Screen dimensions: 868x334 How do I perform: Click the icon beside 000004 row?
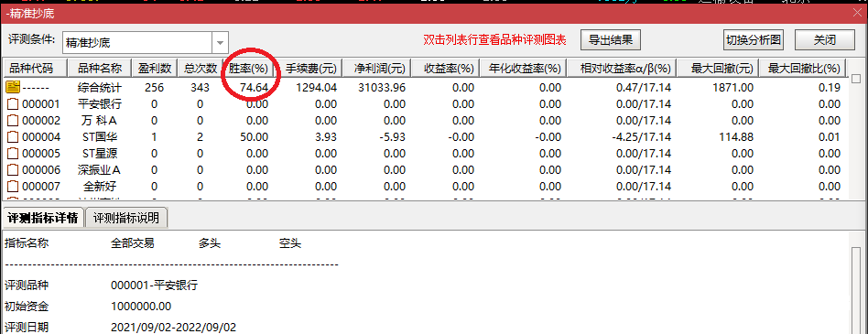(x=13, y=136)
